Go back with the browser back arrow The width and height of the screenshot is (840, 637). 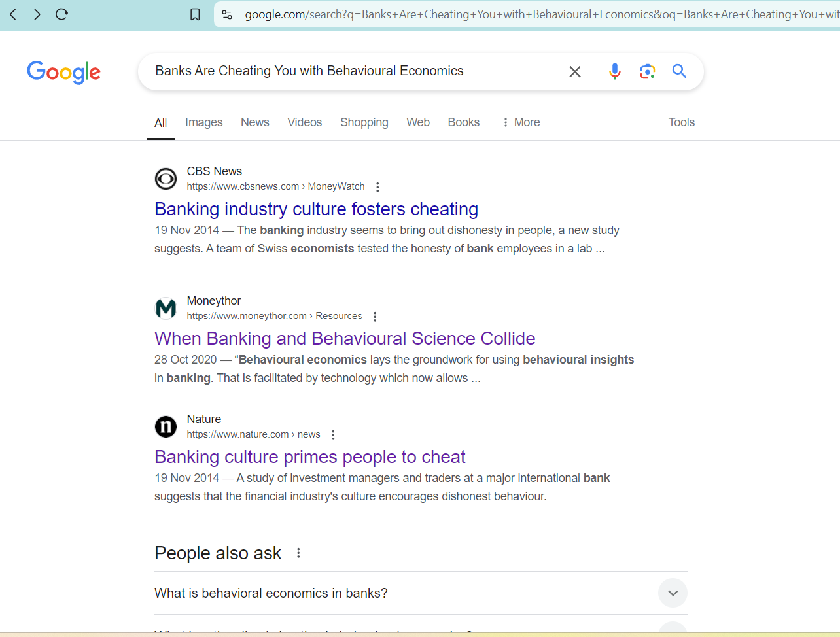click(x=12, y=14)
